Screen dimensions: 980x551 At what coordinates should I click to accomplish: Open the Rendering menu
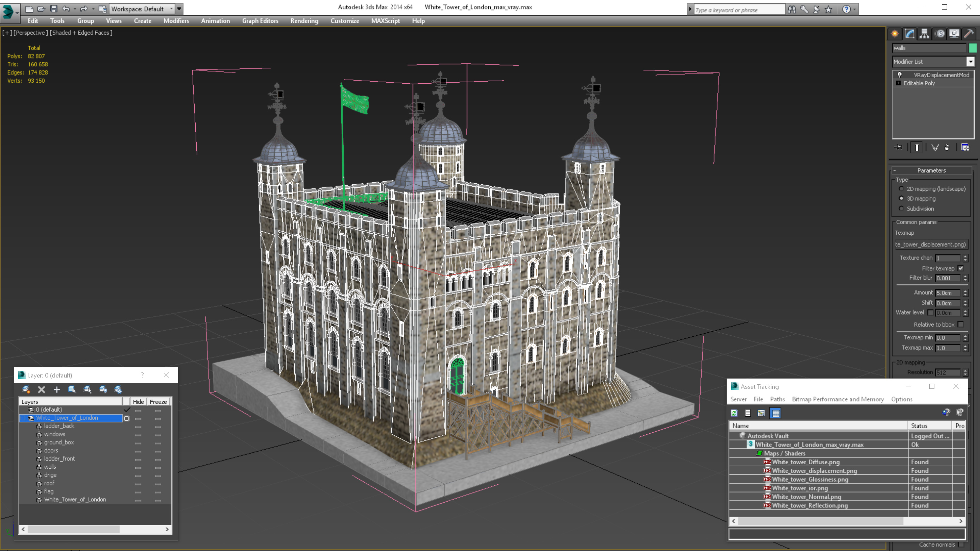tap(304, 21)
